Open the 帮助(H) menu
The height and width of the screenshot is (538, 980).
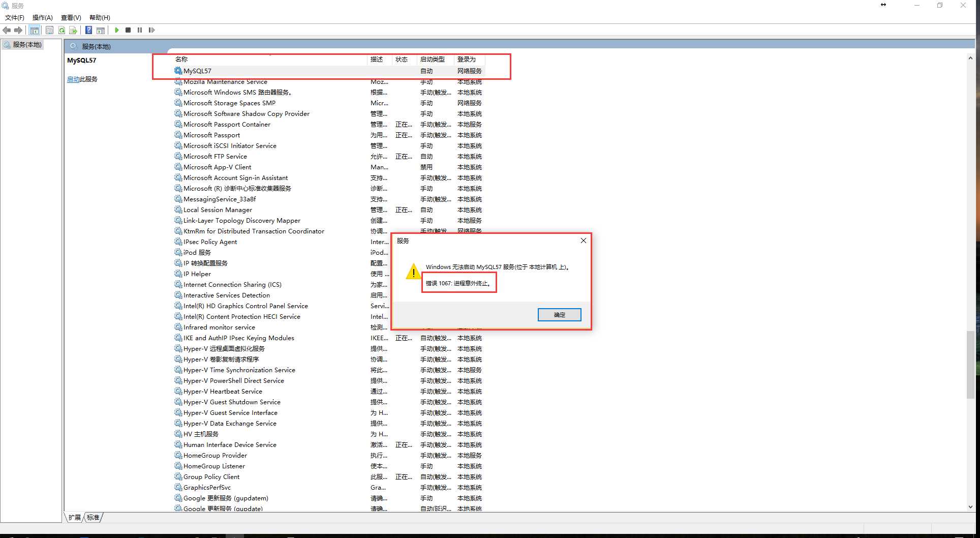[x=100, y=17]
